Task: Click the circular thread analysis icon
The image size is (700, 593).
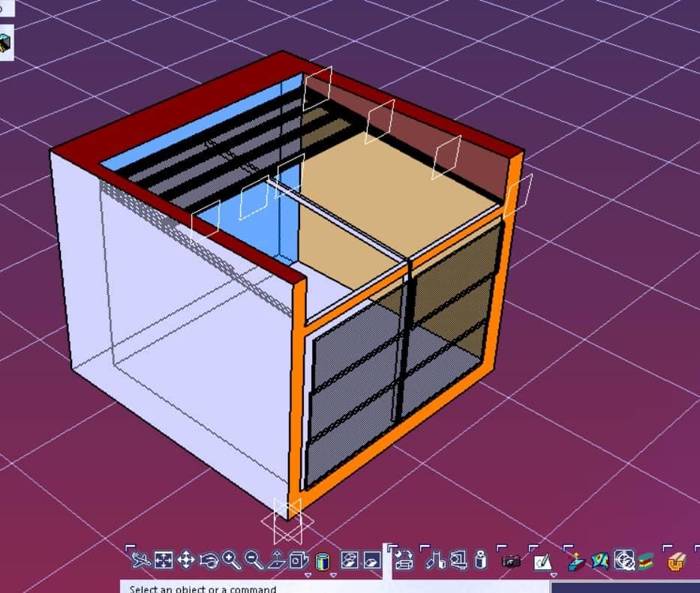Action: click(624, 561)
